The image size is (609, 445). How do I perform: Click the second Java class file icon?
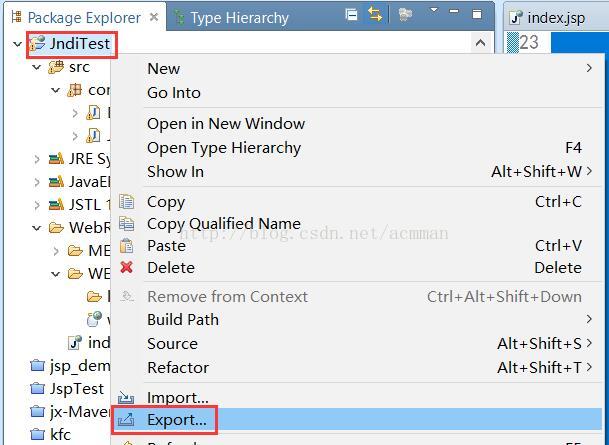point(93,136)
